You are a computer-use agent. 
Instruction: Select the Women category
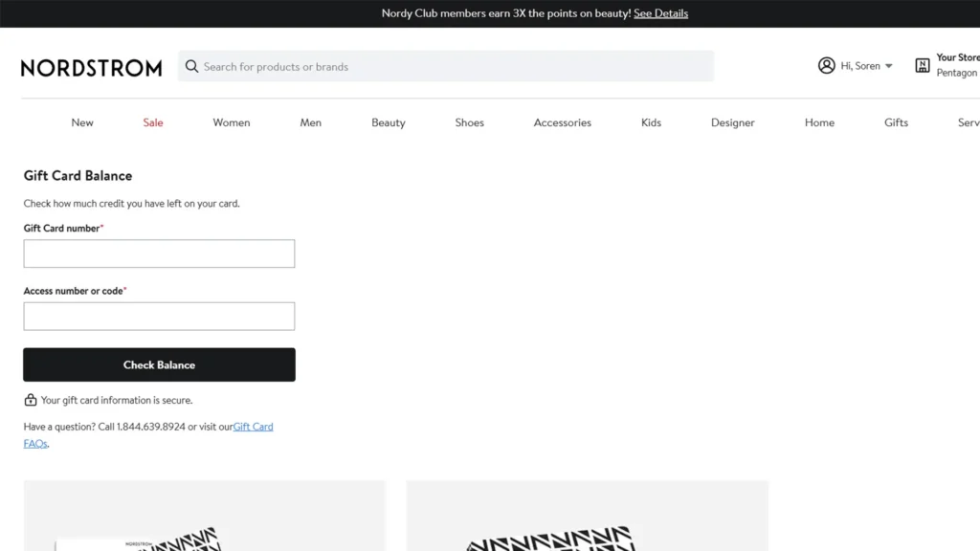[231, 122]
